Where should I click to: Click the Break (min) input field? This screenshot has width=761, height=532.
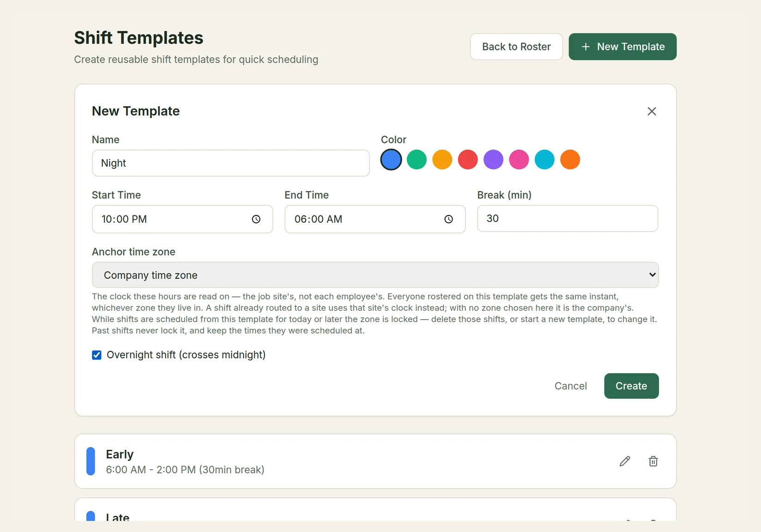pyautogui.click(x=568, y=219)
